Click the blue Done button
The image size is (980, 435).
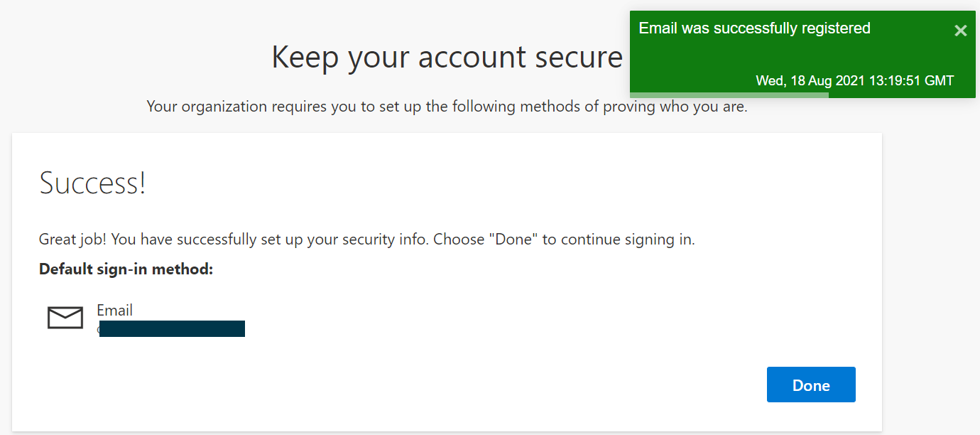(811, 385)
